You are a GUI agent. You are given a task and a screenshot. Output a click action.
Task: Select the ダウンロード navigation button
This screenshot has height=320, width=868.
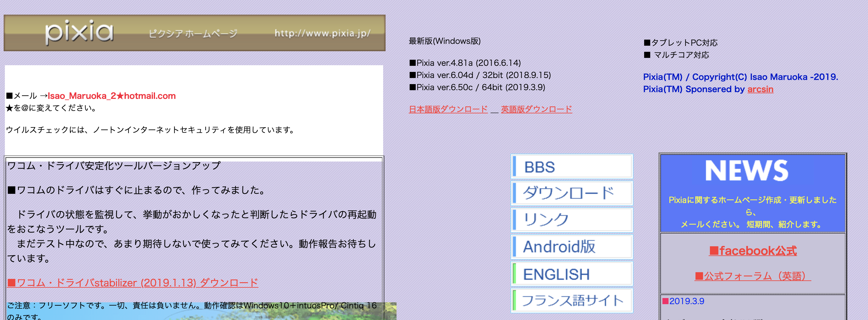click(572, 193)
